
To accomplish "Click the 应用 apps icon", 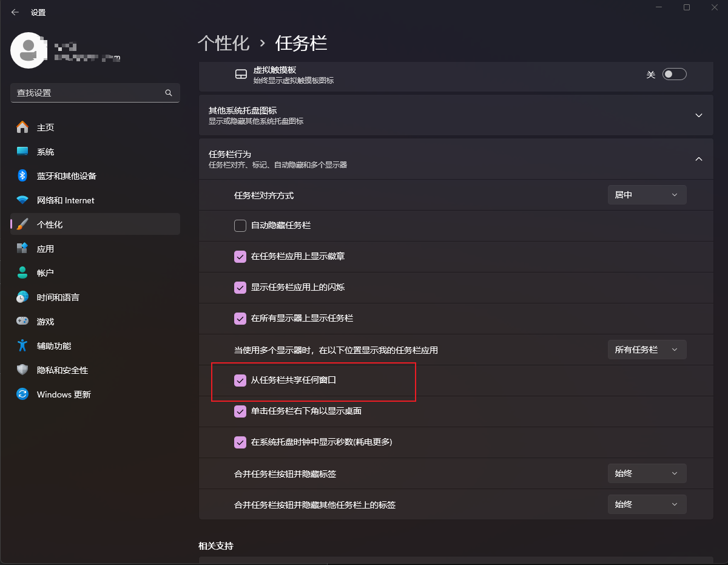I will [x=22, y=249].
